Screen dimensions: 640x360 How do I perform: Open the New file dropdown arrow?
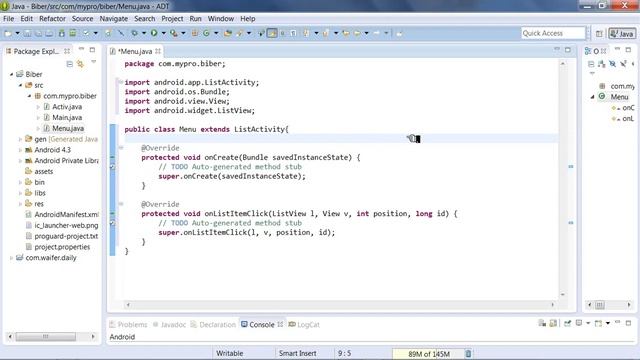coord(18,33)
